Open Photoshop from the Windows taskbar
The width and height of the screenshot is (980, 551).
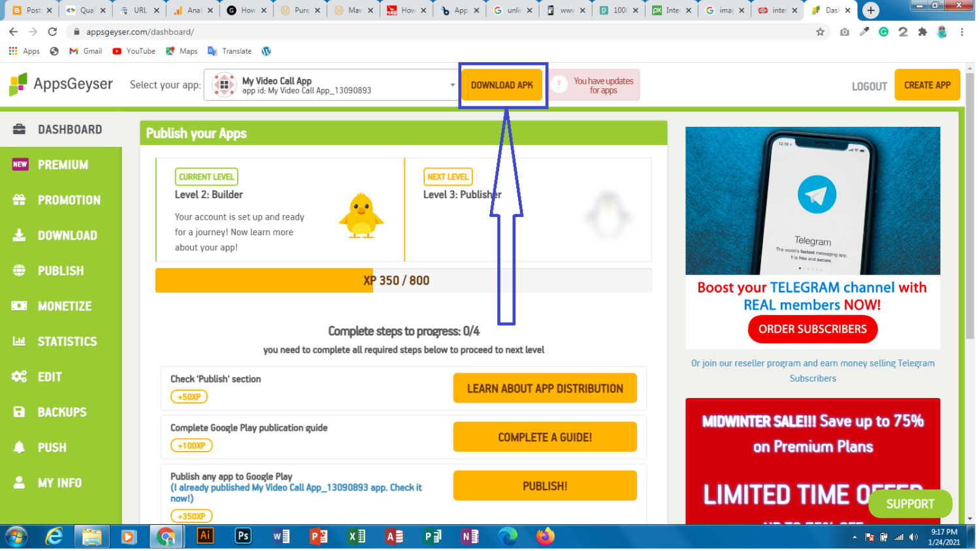tap(242, 537)
